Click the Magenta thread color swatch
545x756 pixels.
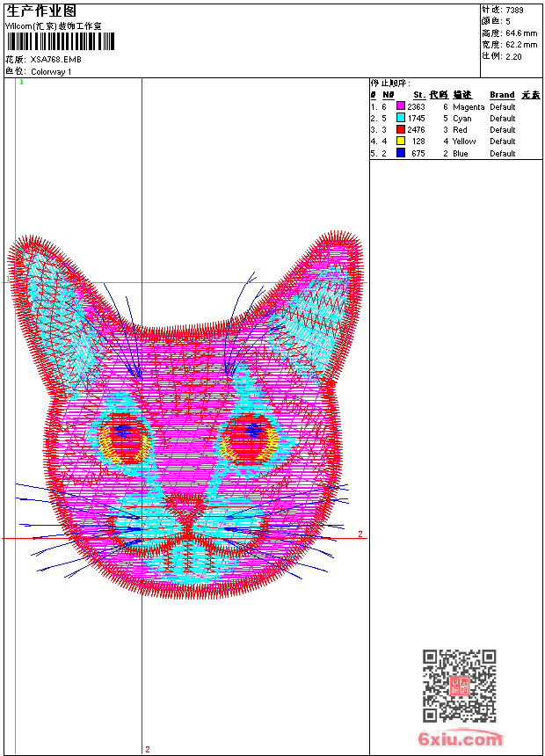(x=401, y=106)
